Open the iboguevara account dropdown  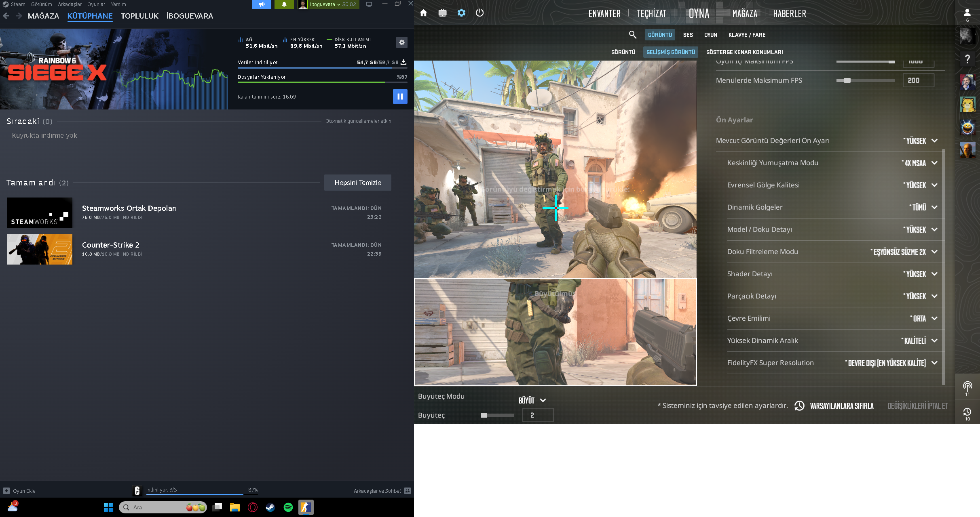(328, 4)
